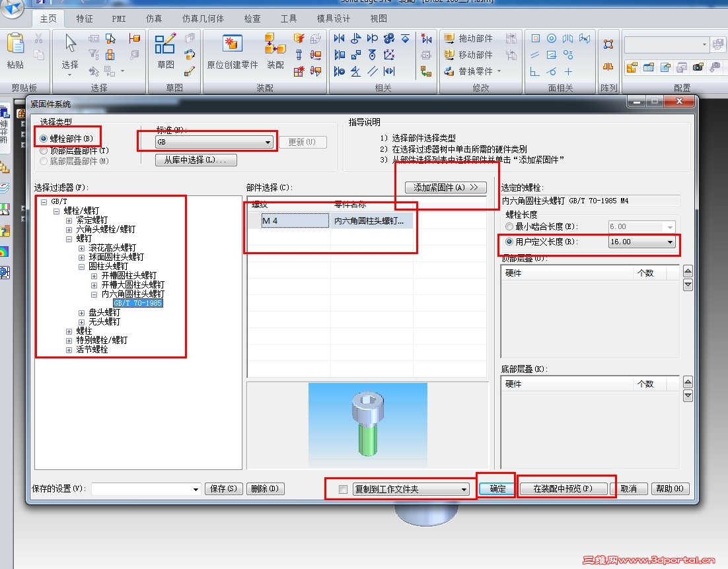Click the Select (选择) arrow tool
Viewport: 728px width, 569px height.
pyautogui.click(x=71, y=43)
